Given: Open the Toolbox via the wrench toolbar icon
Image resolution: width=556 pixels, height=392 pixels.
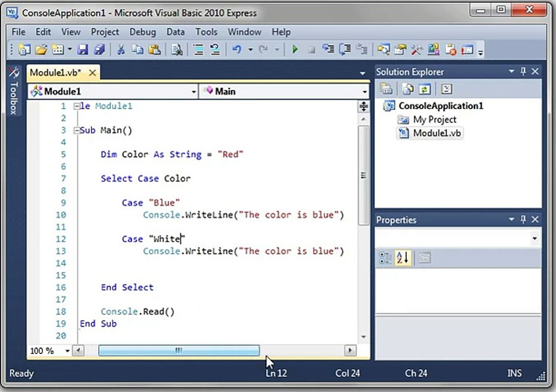Looking at the screenshot, I should tap(416, 50).
